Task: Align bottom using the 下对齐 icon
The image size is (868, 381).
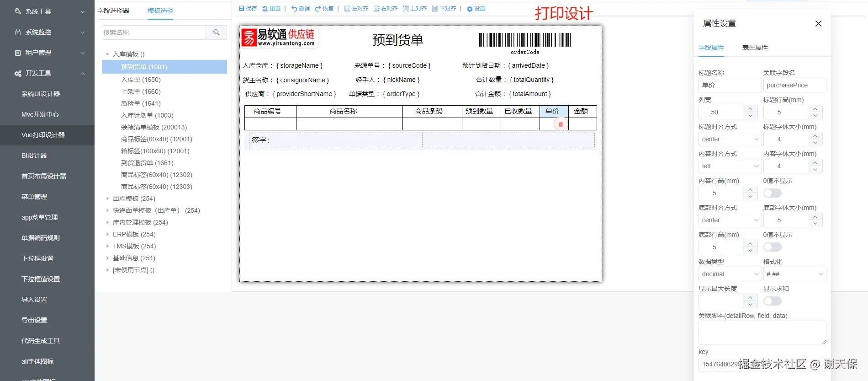Action: 435,9
